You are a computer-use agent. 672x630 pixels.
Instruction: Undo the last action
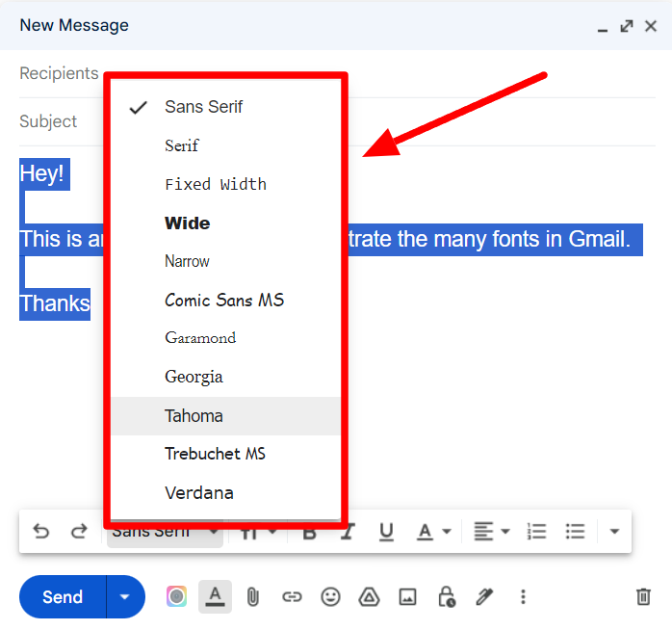pos(41,532)
